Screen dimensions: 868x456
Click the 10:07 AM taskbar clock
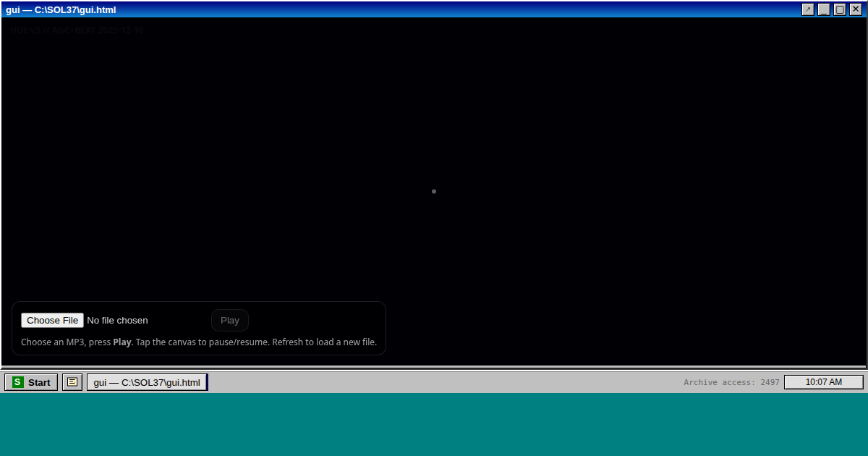823,382
